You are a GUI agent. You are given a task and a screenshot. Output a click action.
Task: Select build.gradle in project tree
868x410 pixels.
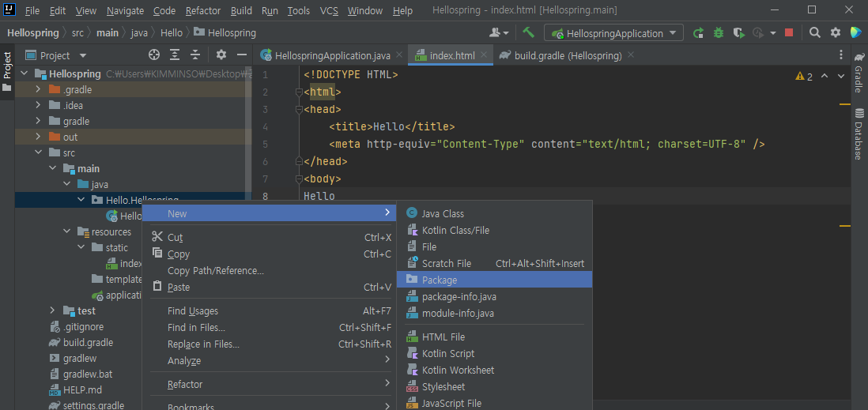point(88,343)
